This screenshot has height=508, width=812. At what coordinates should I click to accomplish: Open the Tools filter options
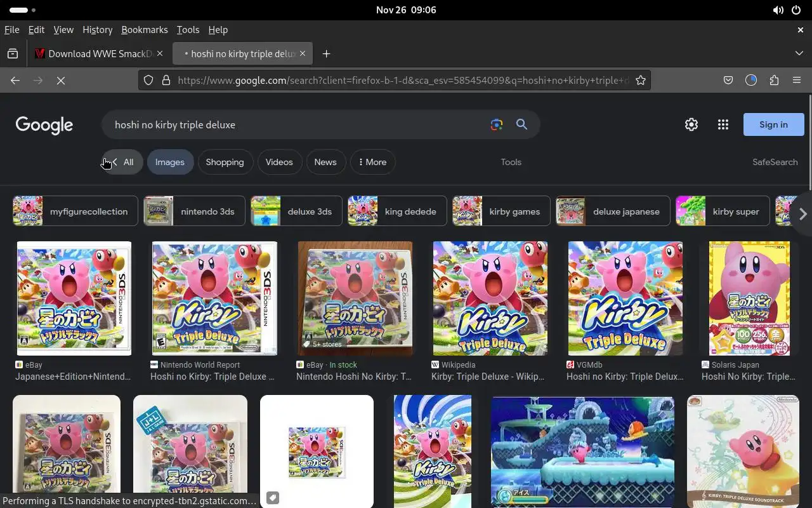511,162
